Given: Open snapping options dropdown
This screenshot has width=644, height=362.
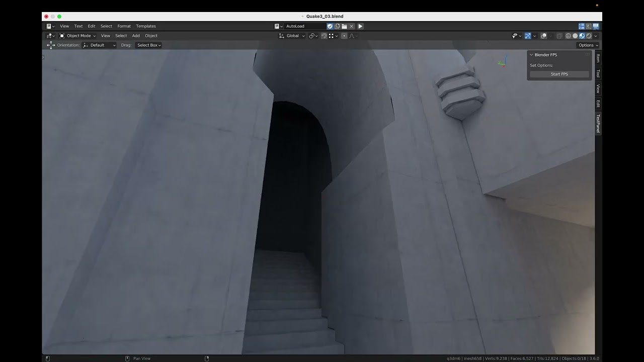Looking at the screenshot, I should [x=334, y=36].
